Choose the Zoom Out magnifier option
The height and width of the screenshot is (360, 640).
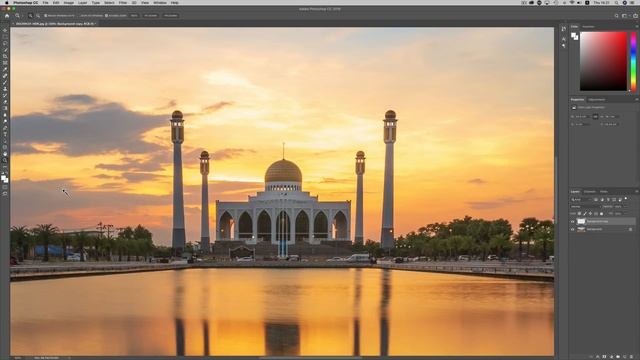(38, 16)
